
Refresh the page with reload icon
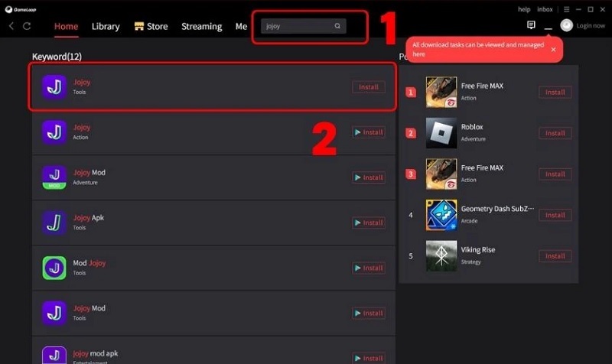click(x=27, y=26)
